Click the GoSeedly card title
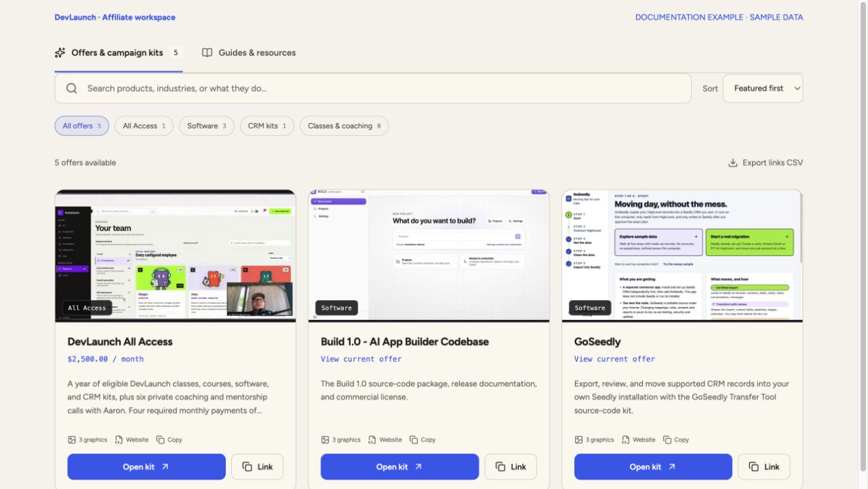This screenshot has height=489, width=868. 598,341
